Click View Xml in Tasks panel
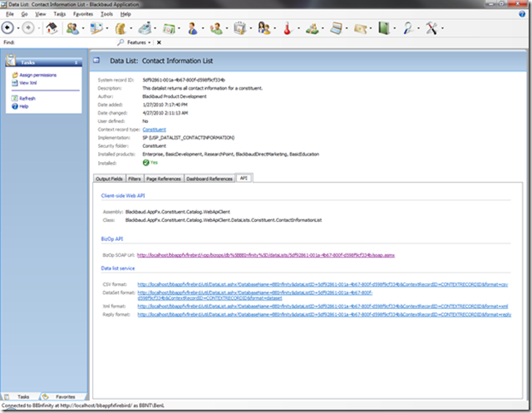This screenshot has width=532, height=413. tap(28, 83)
